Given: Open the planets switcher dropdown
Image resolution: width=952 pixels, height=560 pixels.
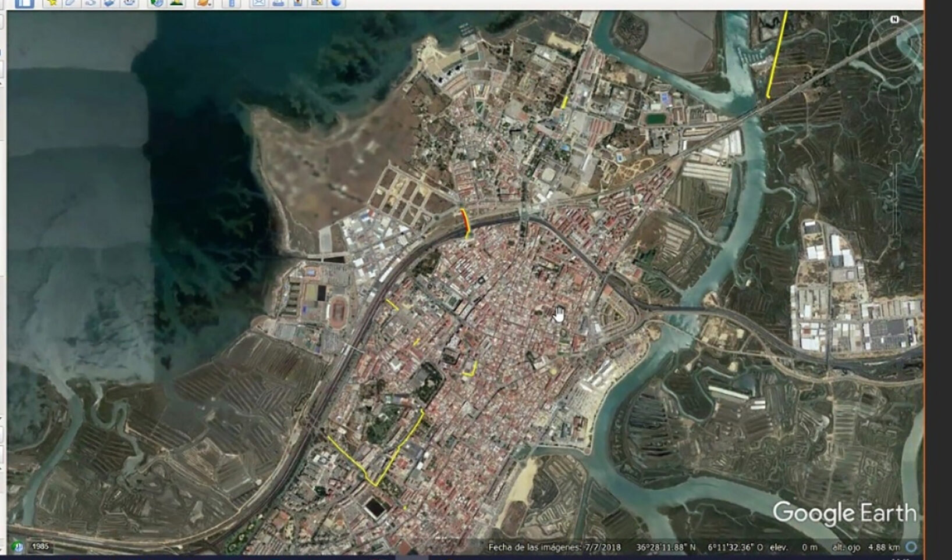Looking at the screenshot, I should tap(204, 3).
